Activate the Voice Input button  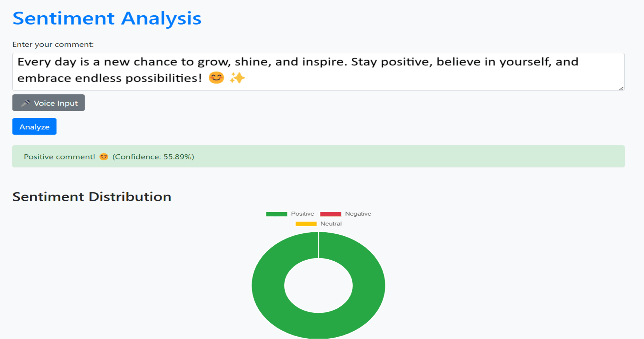pos(48,103)
